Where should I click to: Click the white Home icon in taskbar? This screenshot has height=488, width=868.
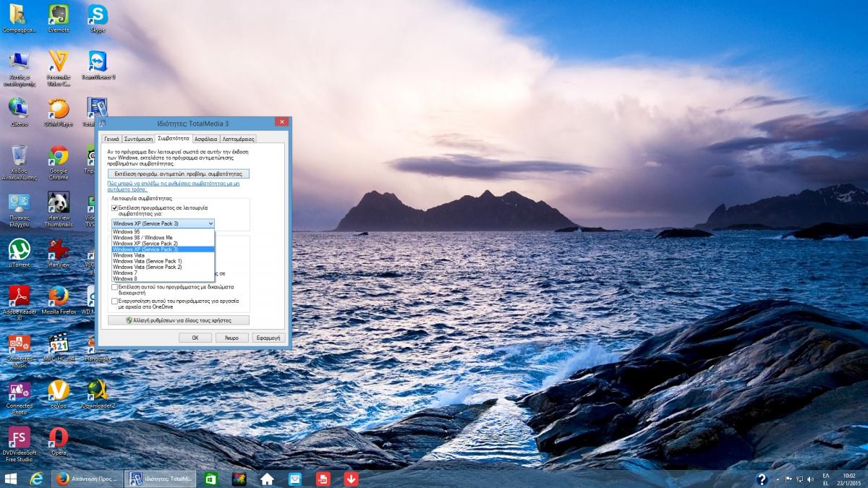(267, 479)
